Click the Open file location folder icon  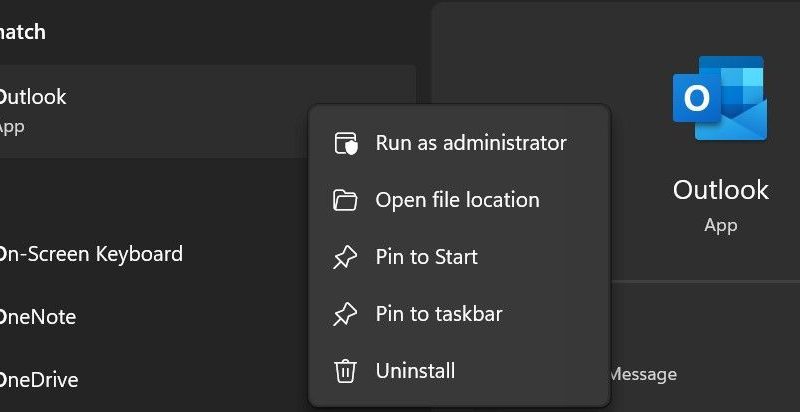(x=345, y=200)
